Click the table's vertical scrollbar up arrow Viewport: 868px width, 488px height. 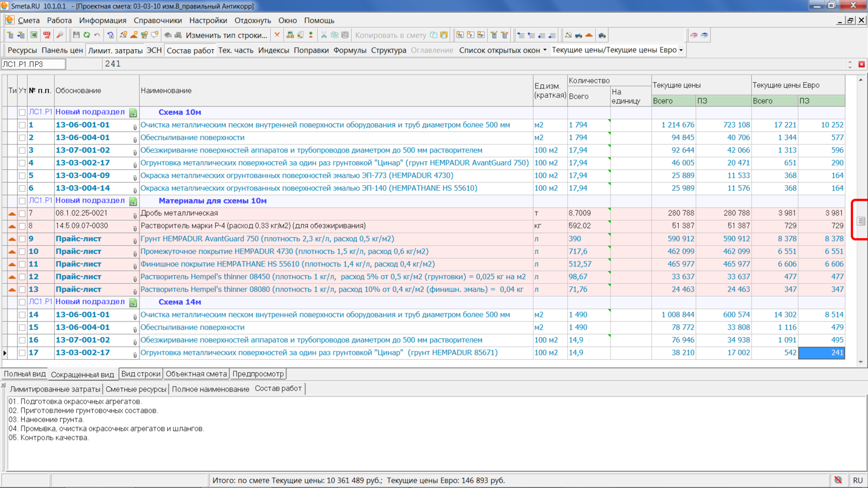861,80
